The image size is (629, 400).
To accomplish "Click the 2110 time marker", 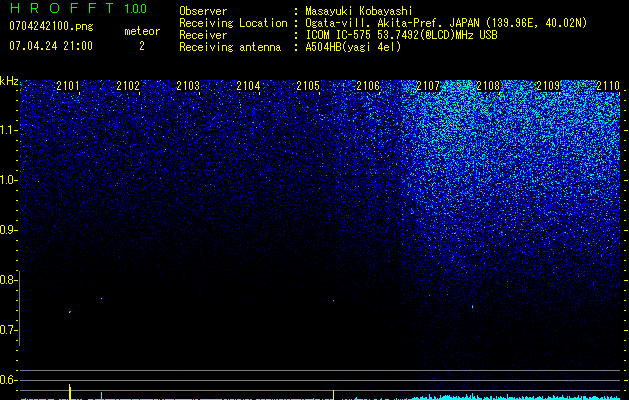I will tap(608, 85).
